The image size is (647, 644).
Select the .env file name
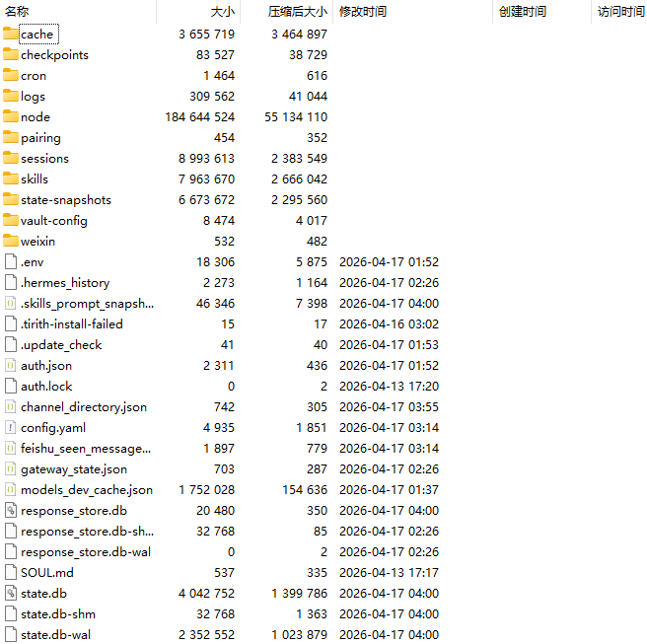pyautogui.click(x=34, y=262)
